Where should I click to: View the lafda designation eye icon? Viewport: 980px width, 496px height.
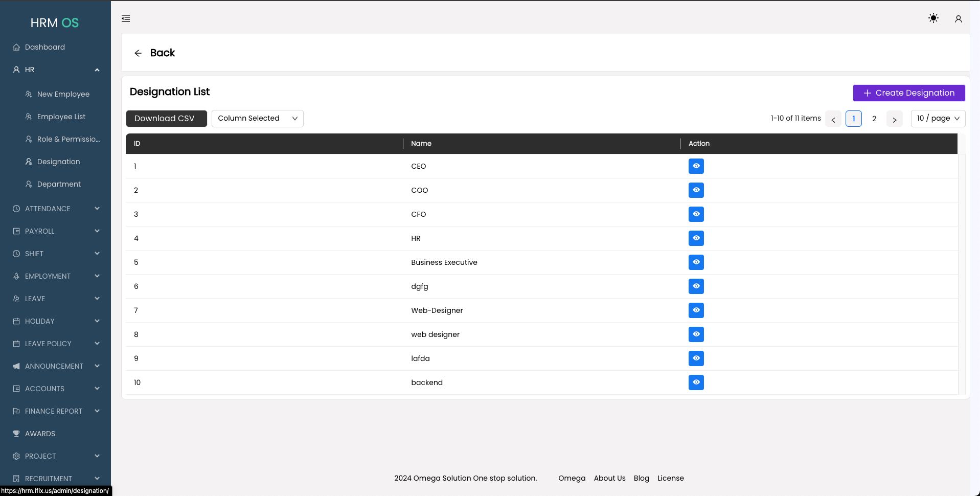coord(696,358)
